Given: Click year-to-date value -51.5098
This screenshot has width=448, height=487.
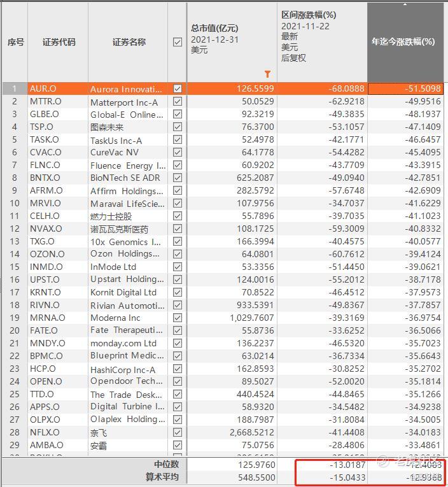Looking at the screenshot, I should (x=405, y=88).
